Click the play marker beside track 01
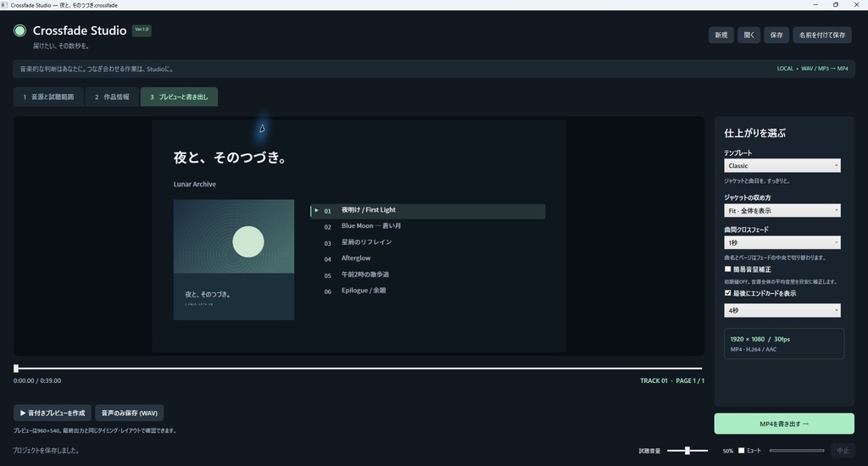Viewport: 868px width, 466px height. [x=316, y=210]
